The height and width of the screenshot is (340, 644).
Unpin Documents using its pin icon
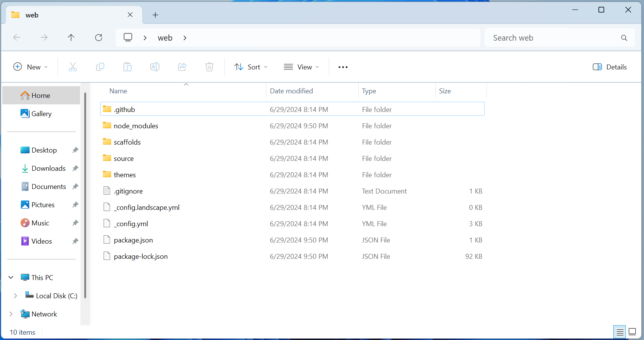75,187
